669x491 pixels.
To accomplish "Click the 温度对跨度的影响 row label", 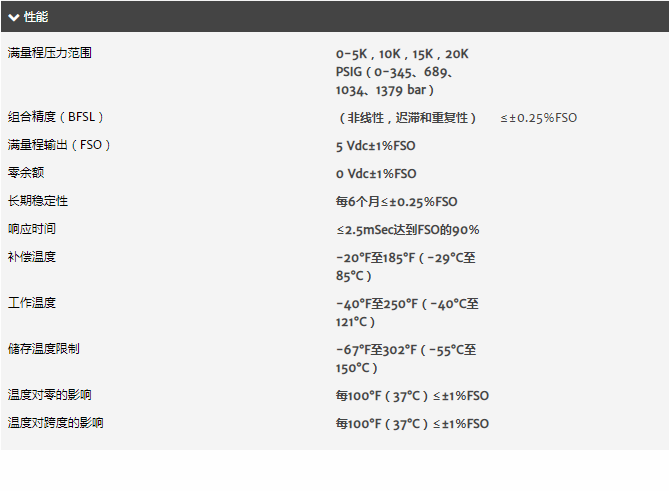I will point(55,423).
